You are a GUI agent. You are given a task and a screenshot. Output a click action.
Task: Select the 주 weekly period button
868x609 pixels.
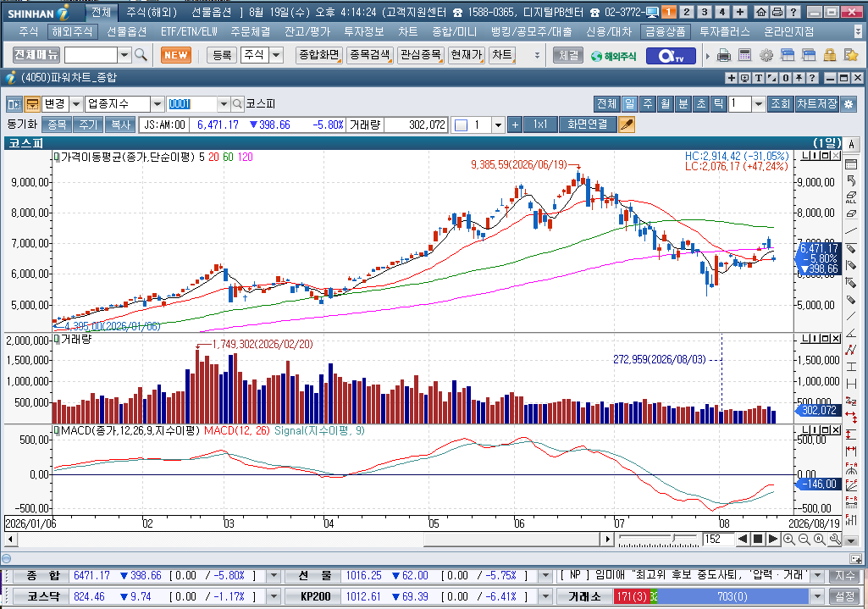point(647,103)
